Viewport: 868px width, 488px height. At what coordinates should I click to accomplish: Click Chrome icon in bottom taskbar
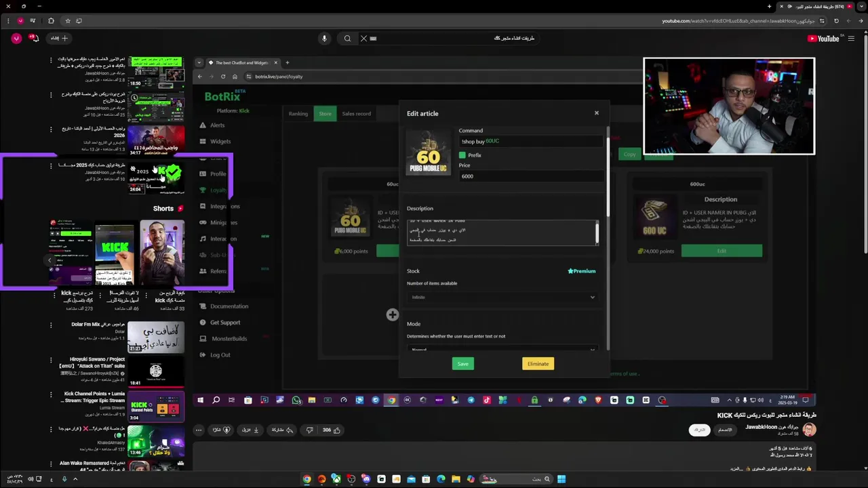point(307,479)
